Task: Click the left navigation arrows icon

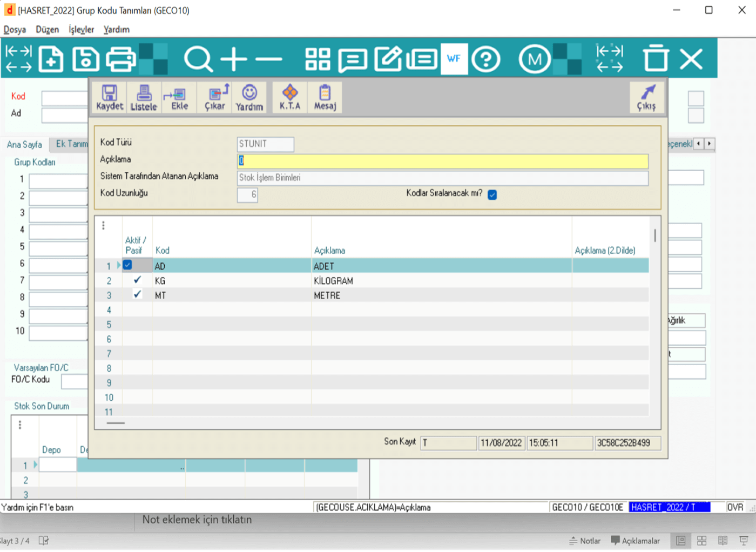Action: (18, 59)
